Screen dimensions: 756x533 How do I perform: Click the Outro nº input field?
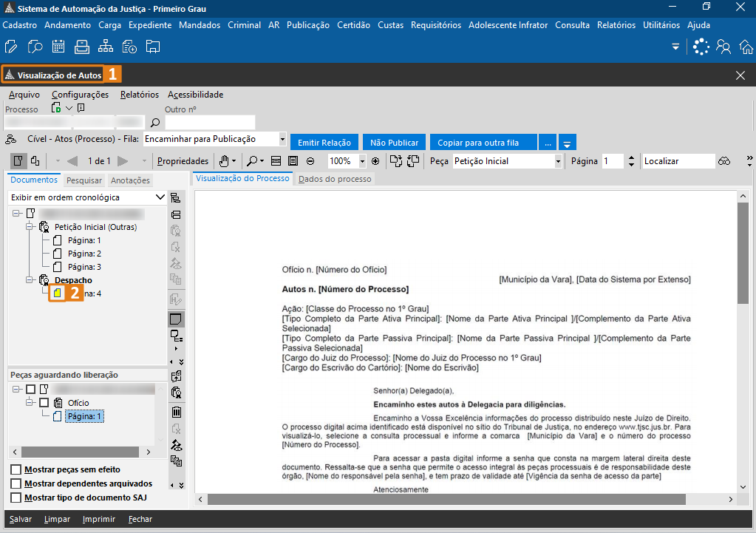coord(210,123)
